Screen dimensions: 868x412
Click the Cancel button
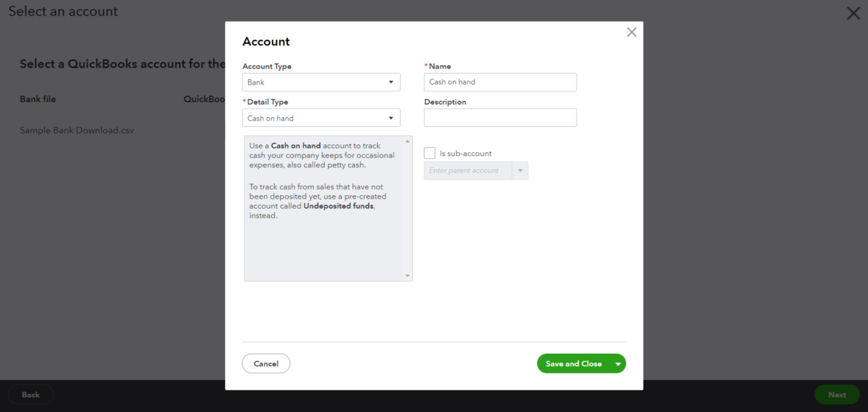[266, 363]
